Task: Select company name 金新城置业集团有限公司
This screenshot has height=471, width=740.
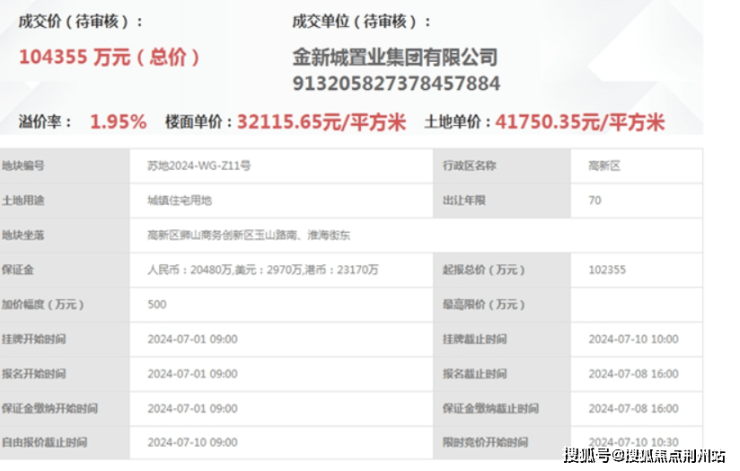Action: point(395,58)
